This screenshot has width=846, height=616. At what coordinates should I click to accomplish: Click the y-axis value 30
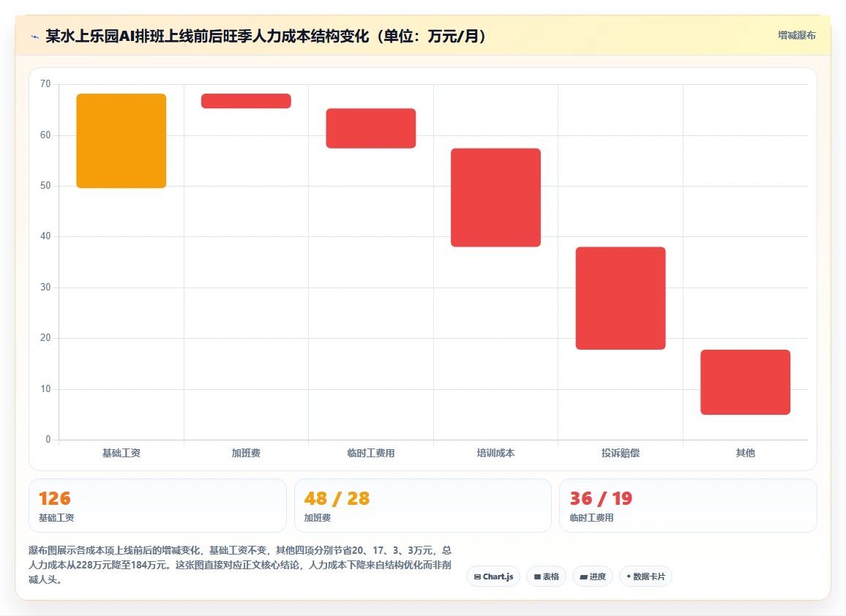pyautogui.click(x=45, y=287)
